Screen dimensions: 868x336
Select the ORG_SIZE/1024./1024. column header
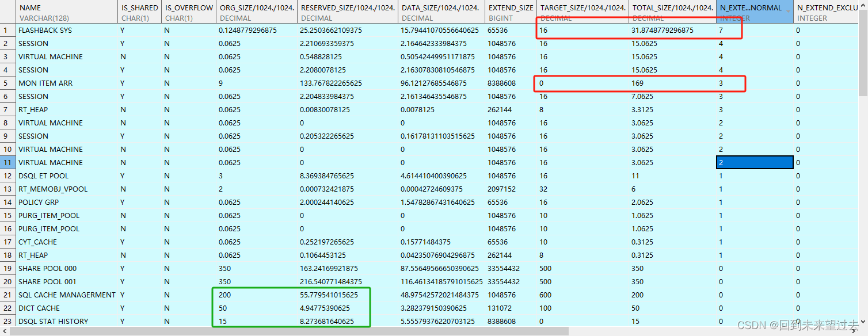(x=257, y=13)
